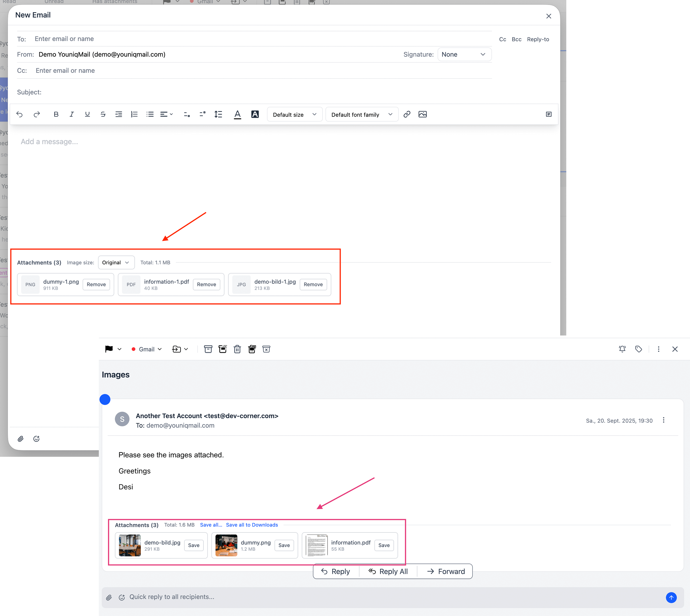The image size is (690, 616).
Task: Click the tag label icon
Action: (x=638, y=349)
